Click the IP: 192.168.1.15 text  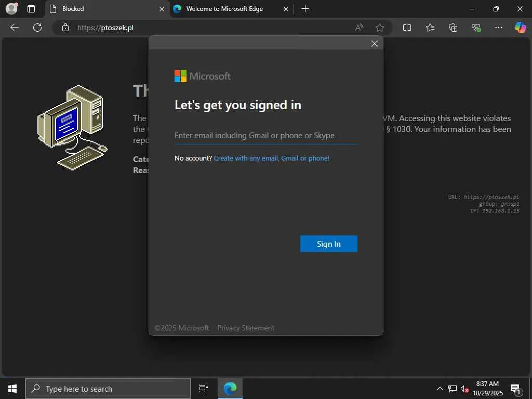[495, 211]
